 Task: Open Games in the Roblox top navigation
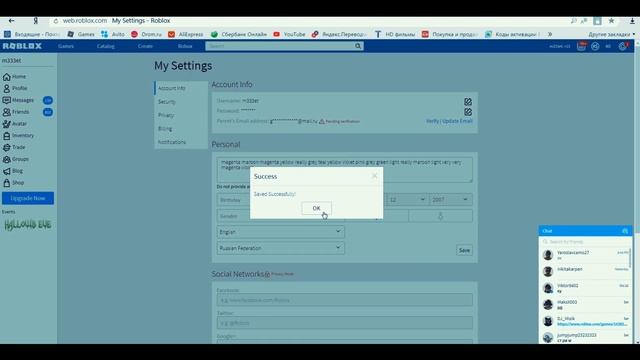pyautogui.click(x=66, y=46)
